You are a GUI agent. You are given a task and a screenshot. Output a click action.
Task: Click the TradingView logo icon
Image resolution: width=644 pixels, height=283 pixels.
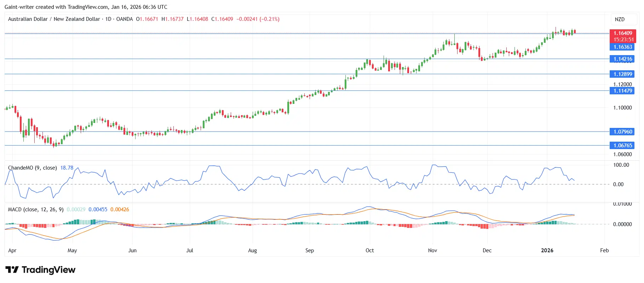pyautogui.click(x=12, y=270)
